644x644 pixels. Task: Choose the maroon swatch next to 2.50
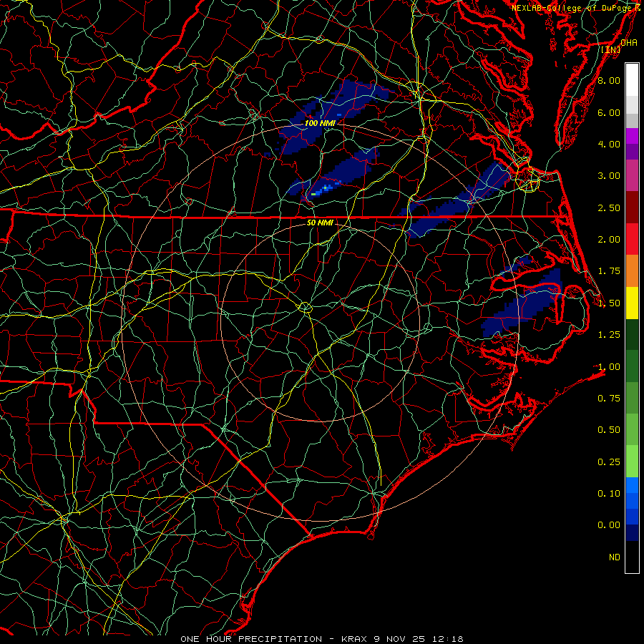coord(632,207)
